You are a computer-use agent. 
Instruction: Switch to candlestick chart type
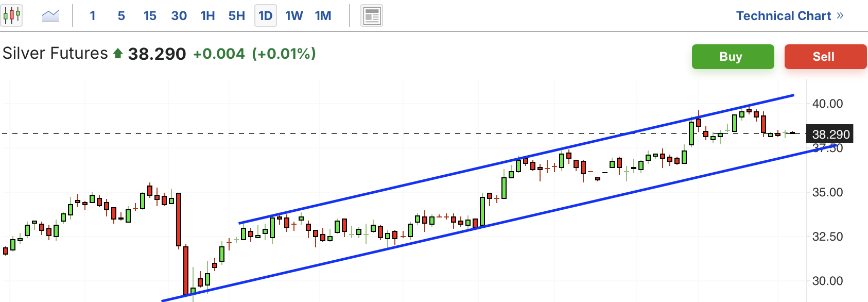[11, 15]
